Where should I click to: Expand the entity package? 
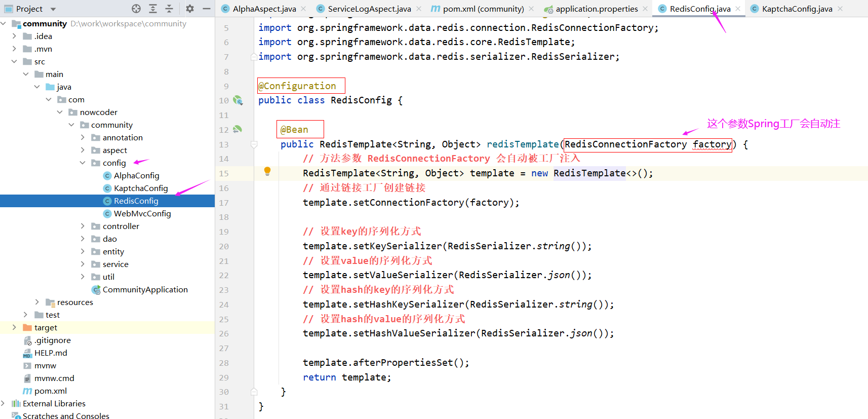(83, 251)
